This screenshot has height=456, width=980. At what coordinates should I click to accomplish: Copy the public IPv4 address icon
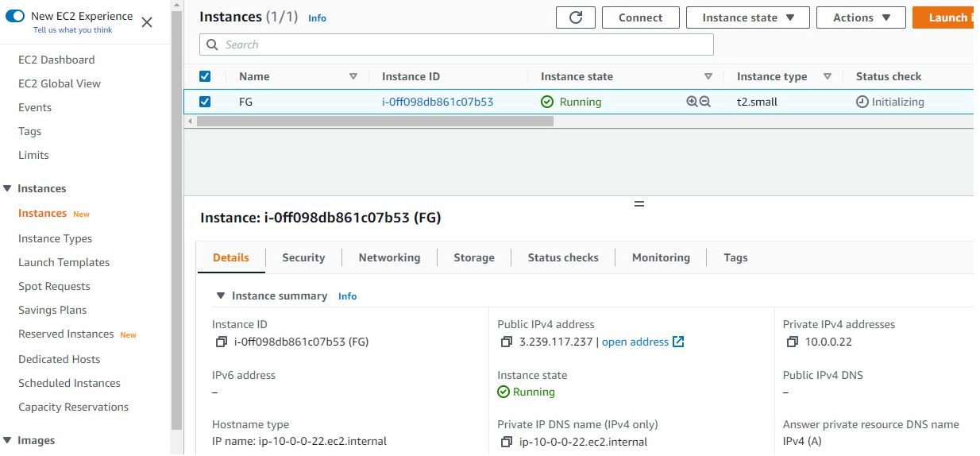[x=506, y=342]
